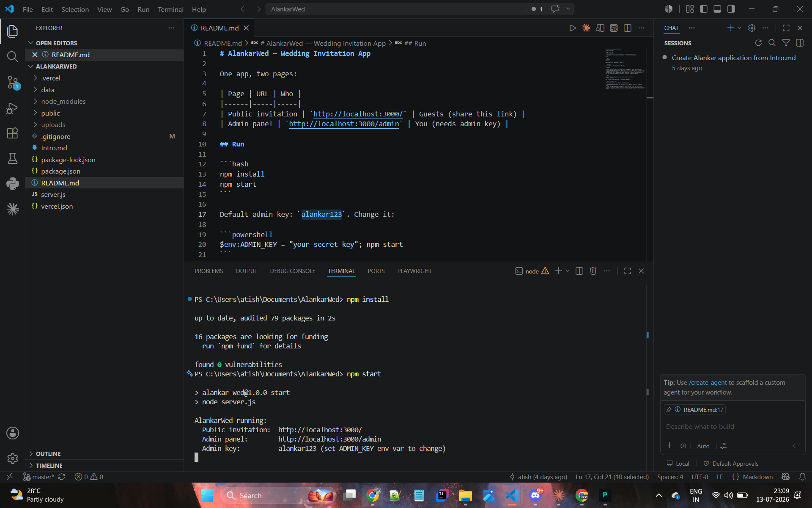
Task: Switch to the PROBLEMS panel tab
Action: 208,271
